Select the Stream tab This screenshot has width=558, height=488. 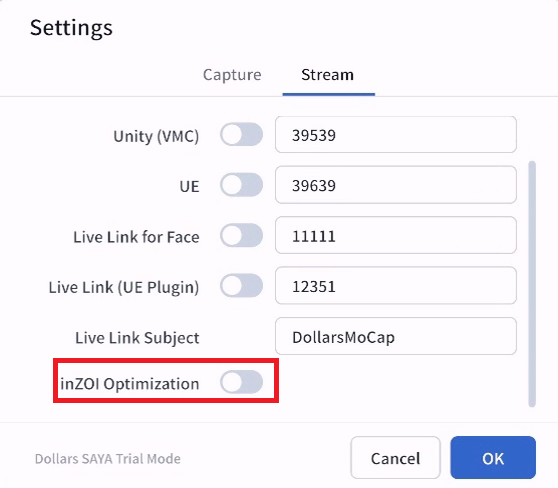click(327, 75)
